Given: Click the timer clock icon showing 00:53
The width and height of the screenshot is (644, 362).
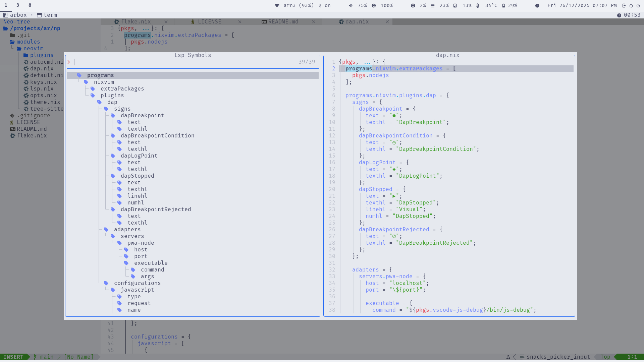Looking at the screenshot, I should [x=619, y=15].
